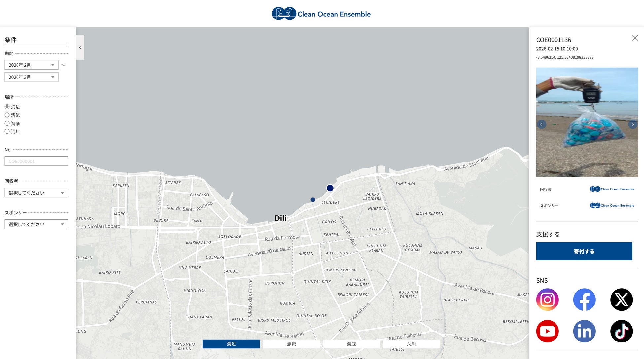
Task: Open the 2026年 2月 start period dropdown
Action: (31, 65)
